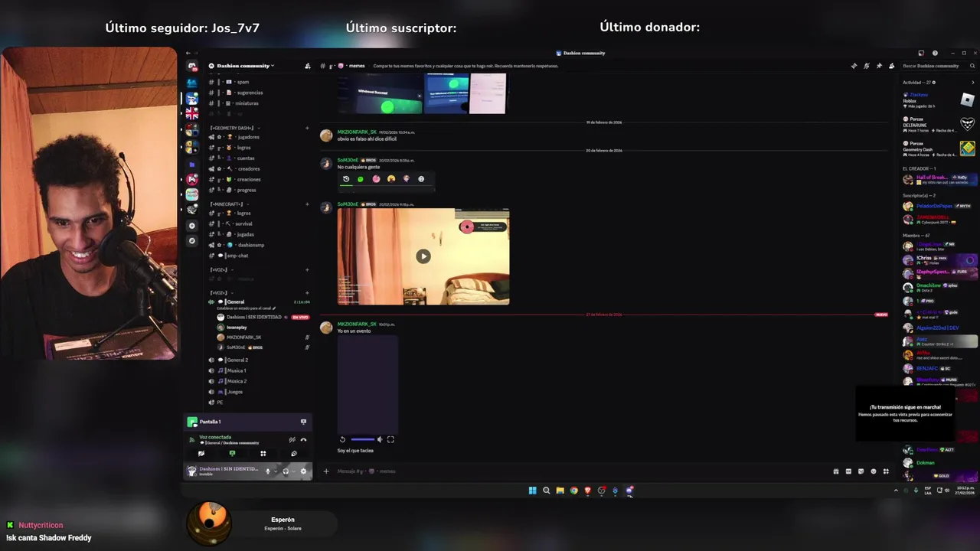Open the survival channel
This screenshot has height=551, width=980.
[244, 224]
